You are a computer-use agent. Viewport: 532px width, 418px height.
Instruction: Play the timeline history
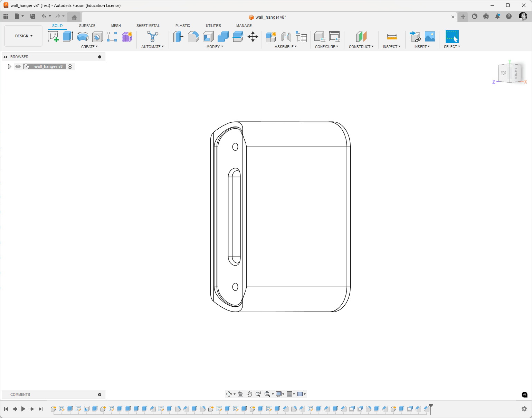[23, 409]
